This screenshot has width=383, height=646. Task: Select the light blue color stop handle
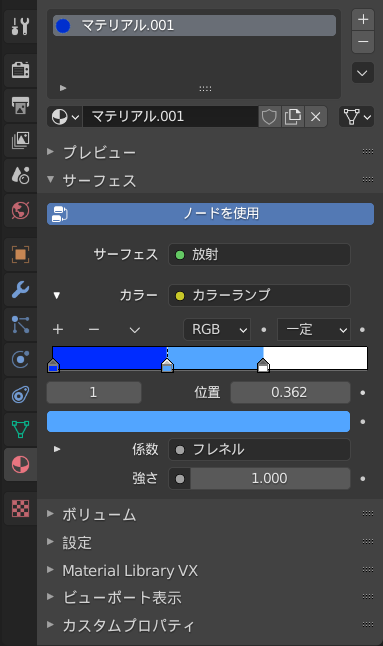pyautogui.click(x=167, y=365)
